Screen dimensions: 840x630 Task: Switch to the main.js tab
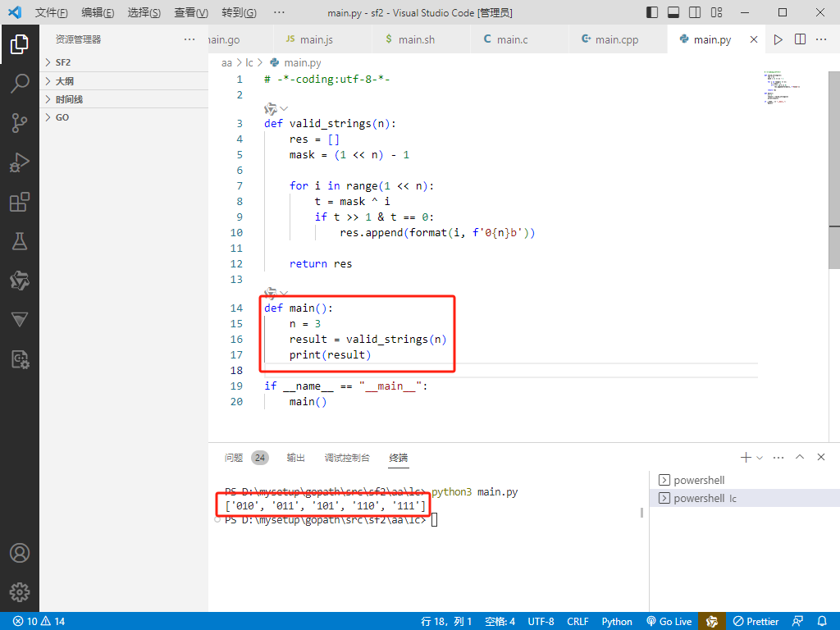click(322, 39)
